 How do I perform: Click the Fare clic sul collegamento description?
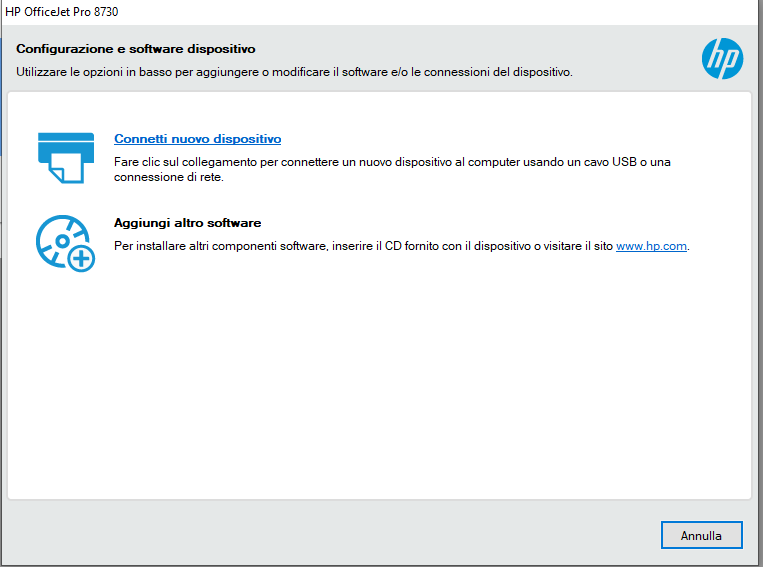392,169
